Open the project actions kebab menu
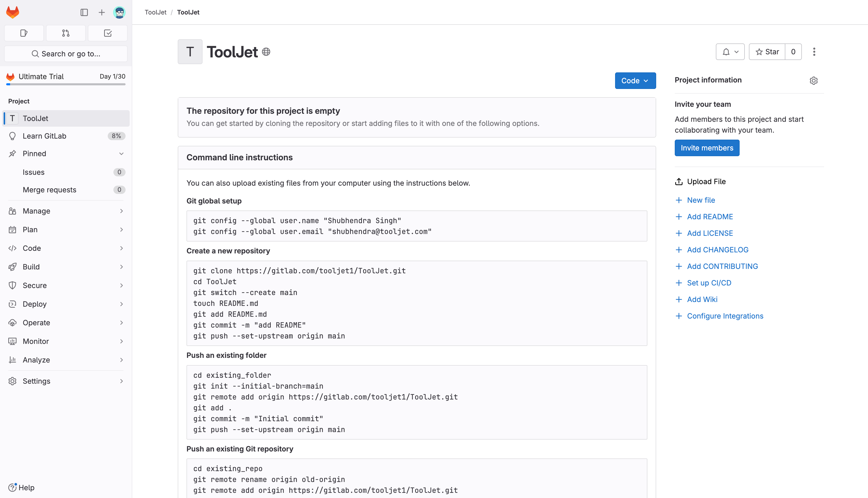The image size is (868, 498). pyautogui.click(x=814, y=52)
